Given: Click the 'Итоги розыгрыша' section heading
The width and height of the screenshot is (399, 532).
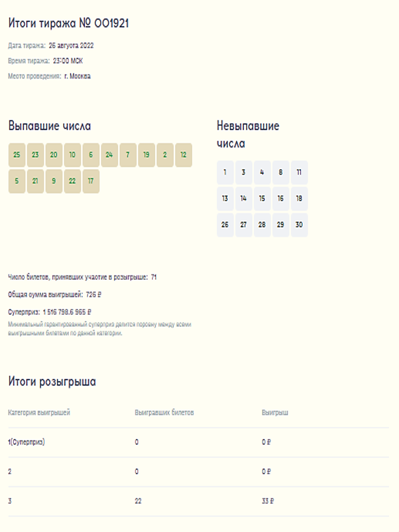Looking at the screenshot, I should 52,382.
